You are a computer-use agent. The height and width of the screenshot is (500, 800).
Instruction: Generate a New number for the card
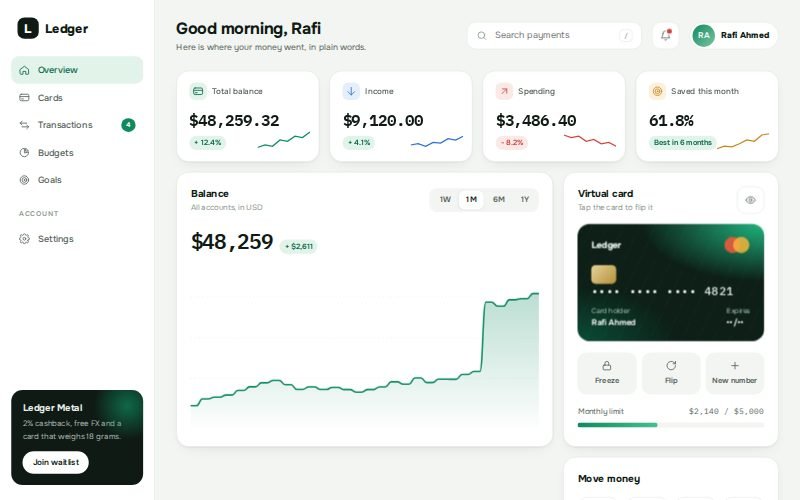pos(734,373)
